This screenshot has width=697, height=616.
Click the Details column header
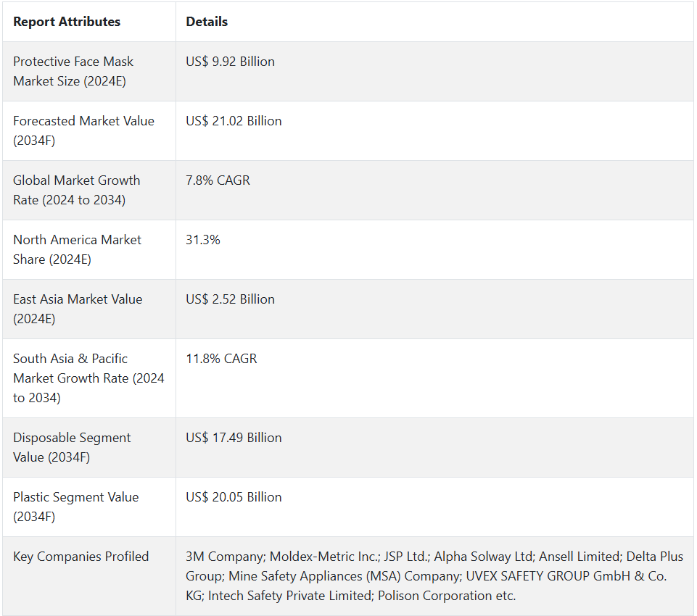207,22
